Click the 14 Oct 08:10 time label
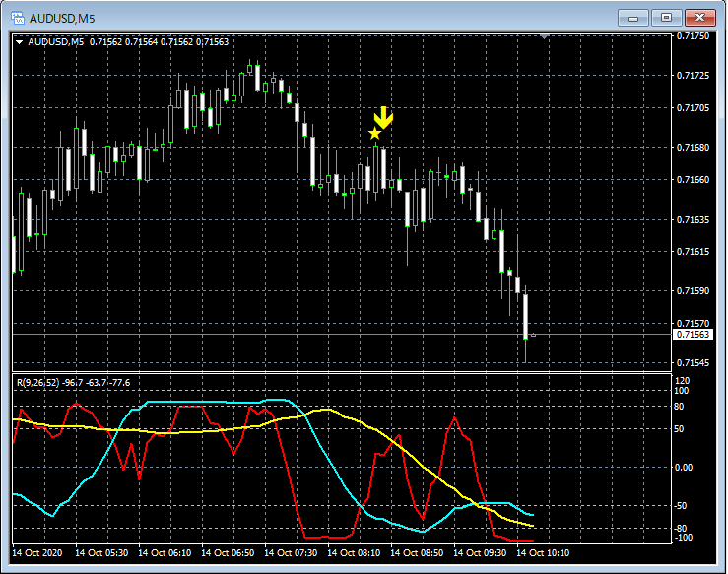This screenshot has height=574, width=728. coord(354,553)
